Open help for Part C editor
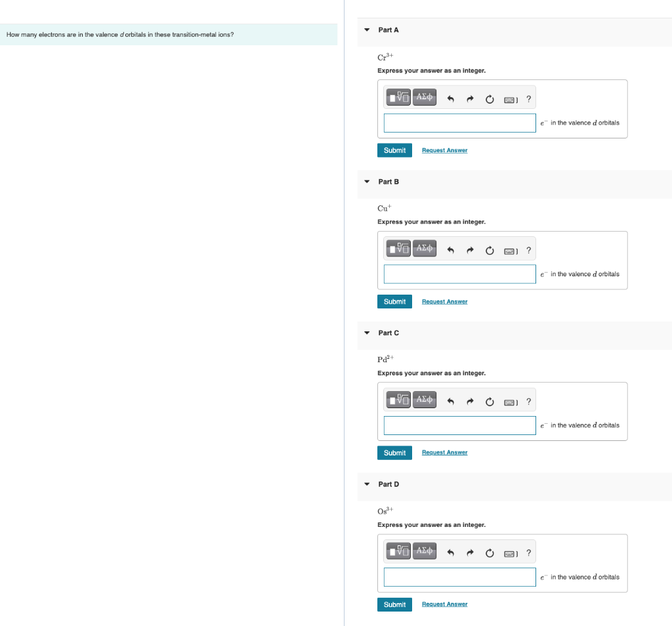This screenshot has height=626, width=672. 529,402
